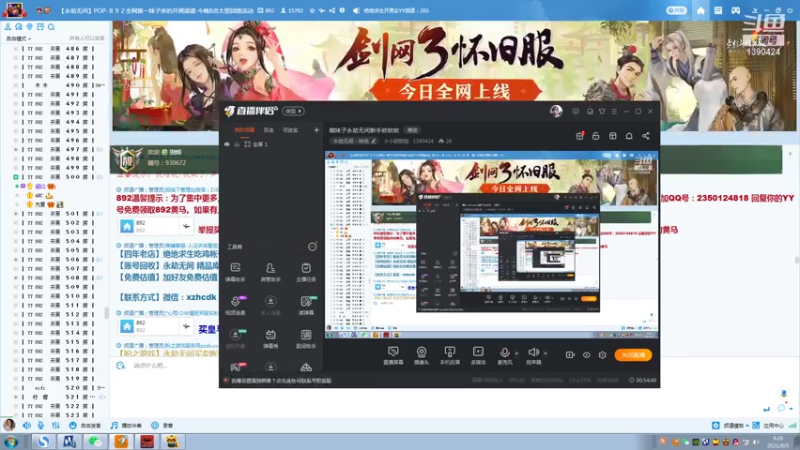Screen dimensions: 800x450
Task: Open the live companion hamburger menu
Action: (x=614, y=111)
